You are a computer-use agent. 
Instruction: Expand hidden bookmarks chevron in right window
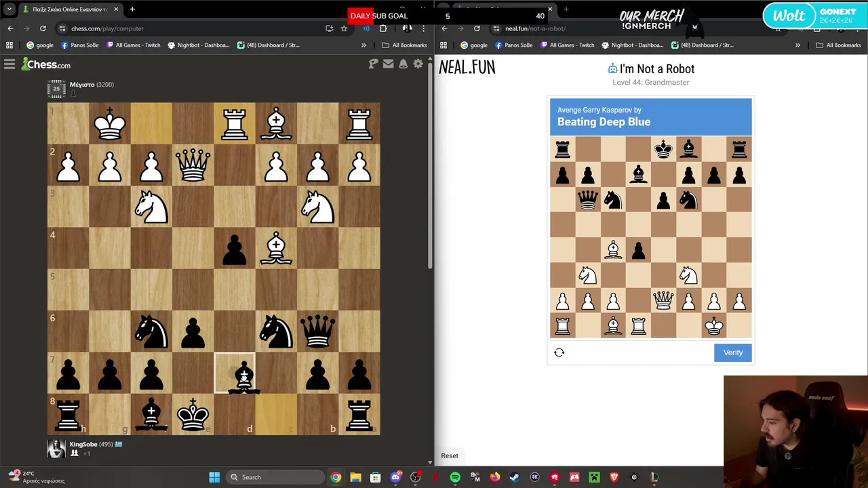pos(797,45)
